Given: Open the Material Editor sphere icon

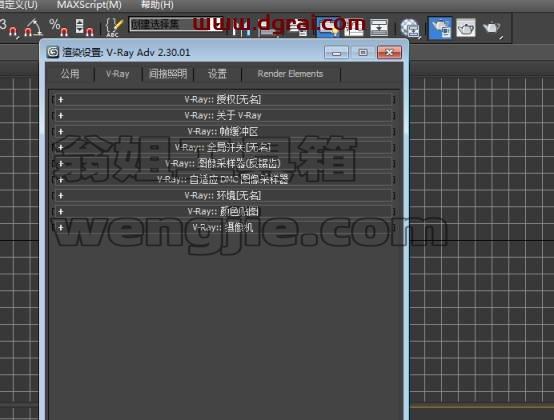Looking at the screenshot, I should click(x=410, y=28).
